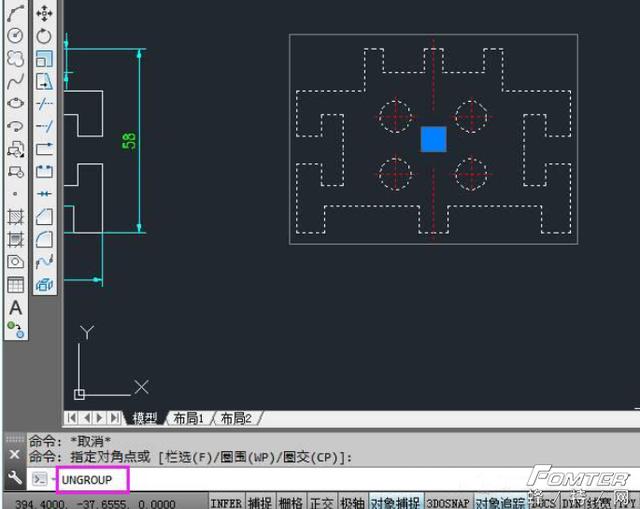
Task: Select the Elliptical Arc tool
Action: [x=16, y=126]
